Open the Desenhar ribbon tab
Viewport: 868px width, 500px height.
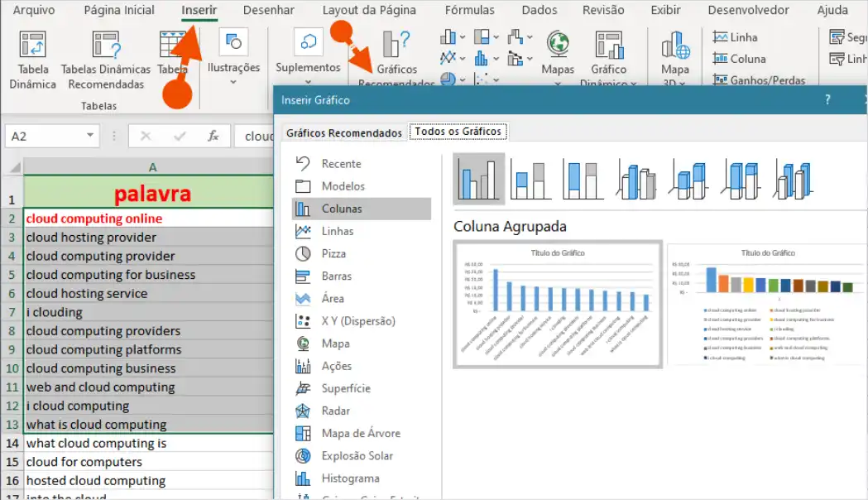[269, 10]
